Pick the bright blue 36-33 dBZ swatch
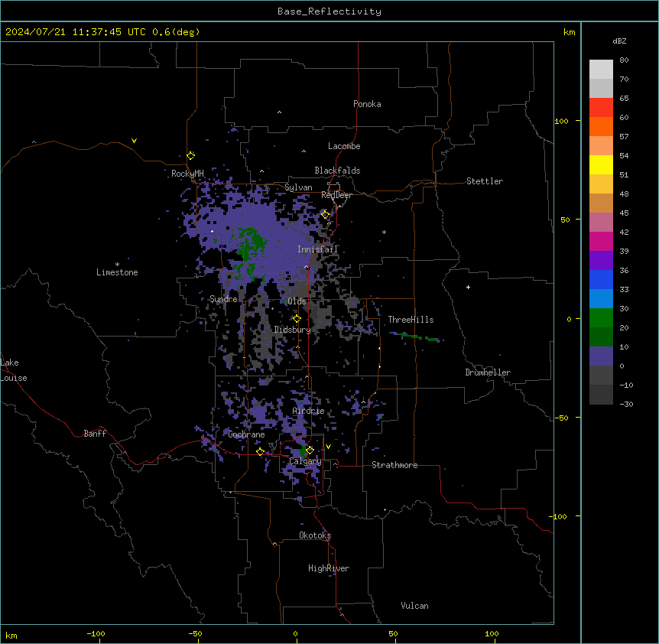 601,279
